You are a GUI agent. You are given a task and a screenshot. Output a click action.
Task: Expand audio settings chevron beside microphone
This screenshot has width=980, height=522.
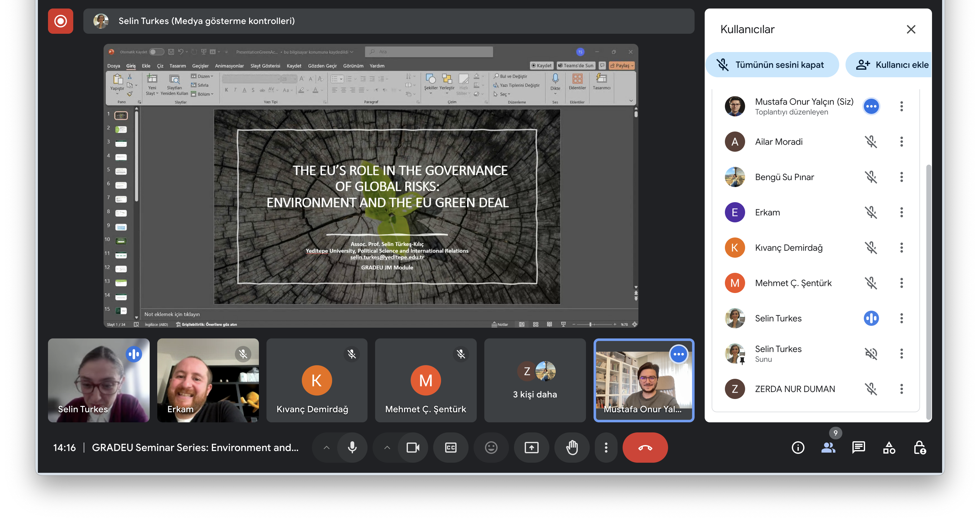click(326, 448)
